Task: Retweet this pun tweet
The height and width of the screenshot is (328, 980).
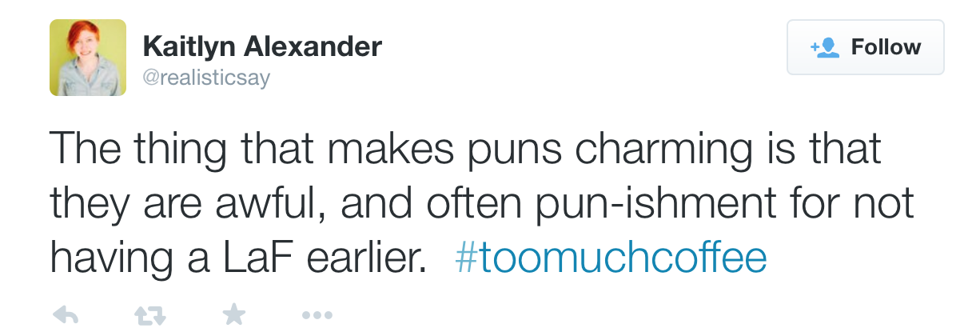Action: click(149, 315)
